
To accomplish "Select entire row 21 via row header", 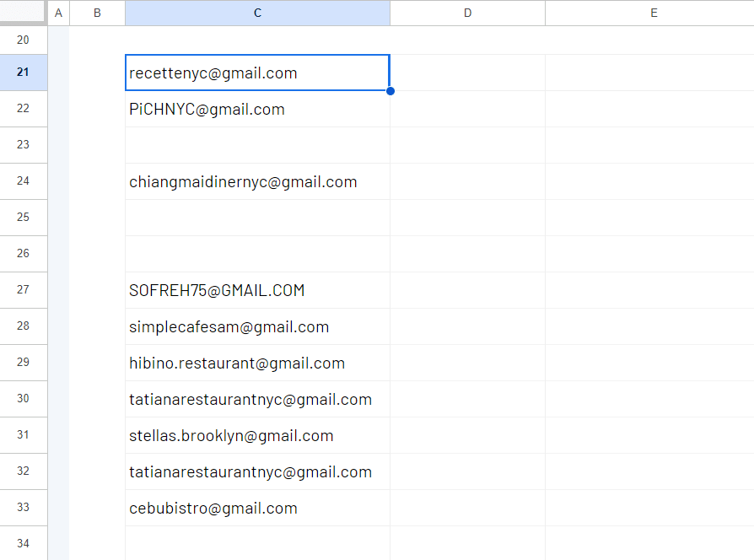I will [23, 73].
